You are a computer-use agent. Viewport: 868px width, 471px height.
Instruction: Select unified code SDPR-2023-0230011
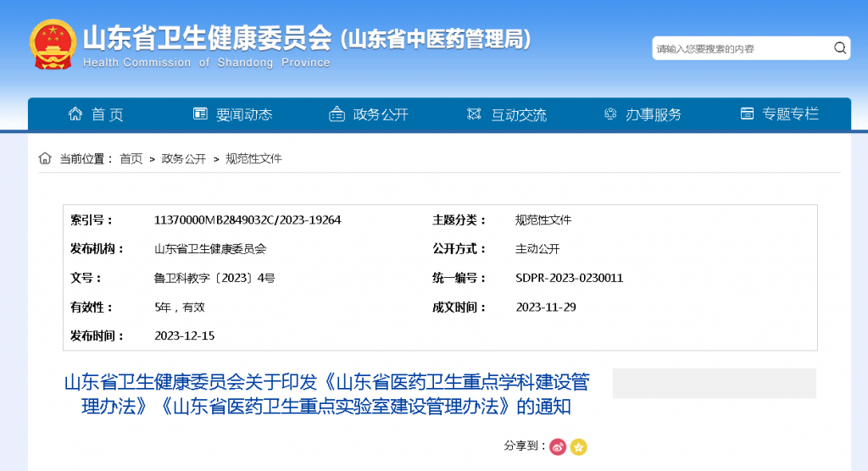click(569, 278)
